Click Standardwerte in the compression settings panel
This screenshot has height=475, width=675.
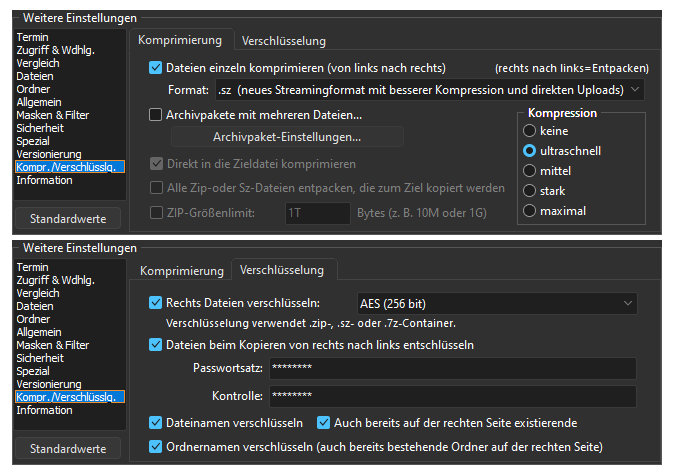click(x=68, y=218)
